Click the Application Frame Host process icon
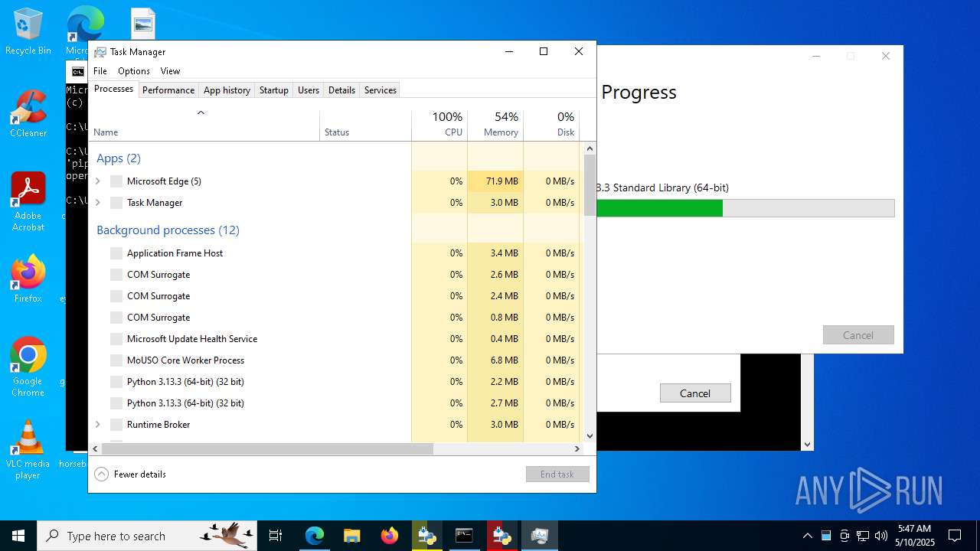The height and width of the screenshot is (551, 980). (116, 253)
